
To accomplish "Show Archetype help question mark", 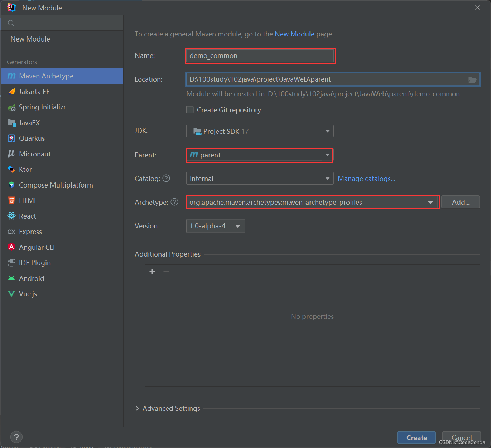I will (174, 202).
